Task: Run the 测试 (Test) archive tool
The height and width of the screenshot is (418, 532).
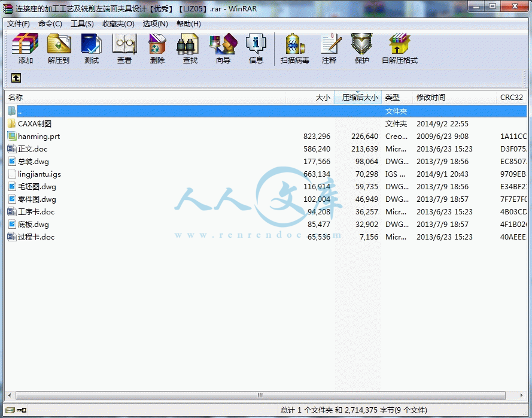Action: (x=92, y=44)
